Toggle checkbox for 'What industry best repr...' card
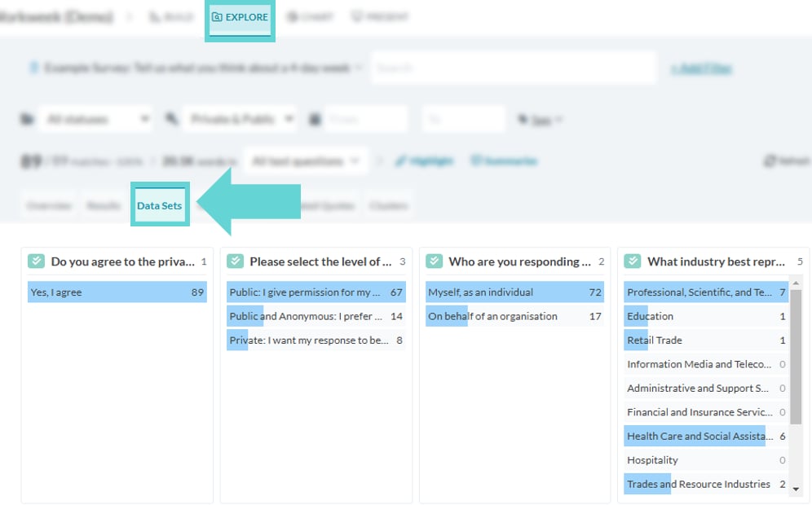This screenshot has height=505, width=812. coord(633,261)
